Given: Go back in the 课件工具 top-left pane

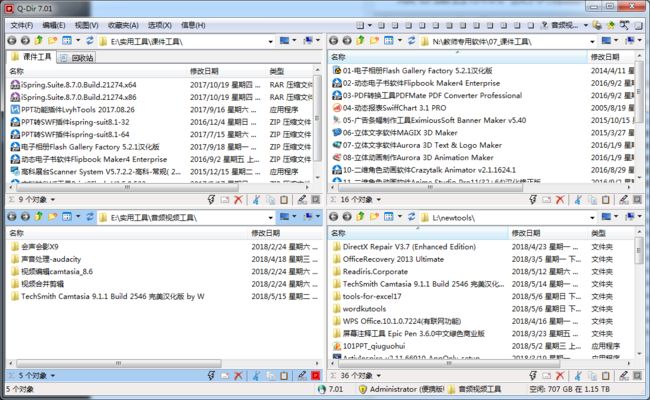Looking at the screenshot, I should [x=12, y=41].
